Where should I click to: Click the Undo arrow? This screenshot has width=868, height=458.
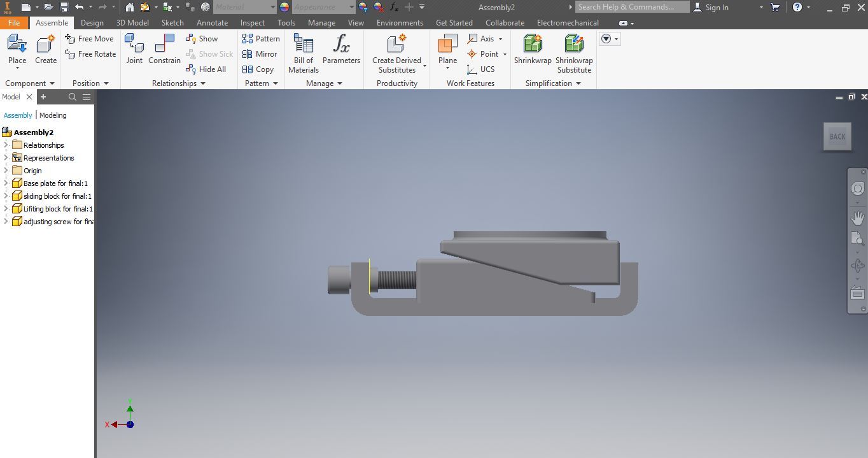click(79, 7)
